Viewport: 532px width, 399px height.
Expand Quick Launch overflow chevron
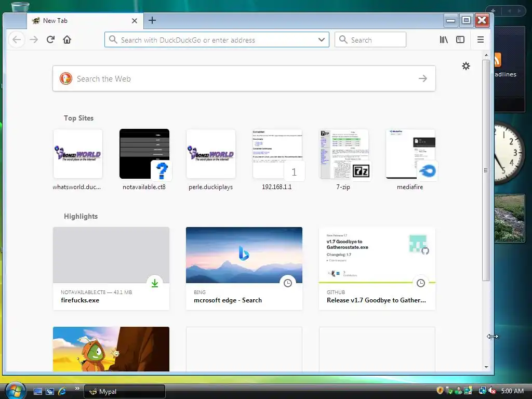(77, 388)
